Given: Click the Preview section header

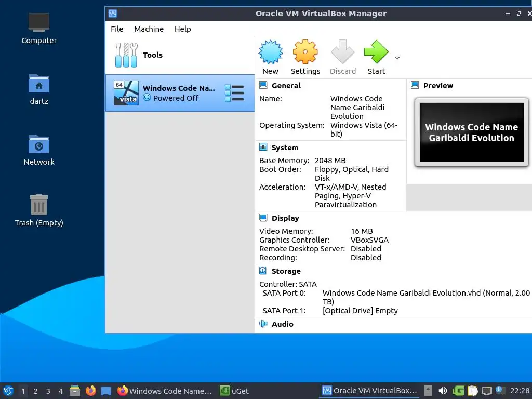Looking at the screenshot, I should point(438,86).
